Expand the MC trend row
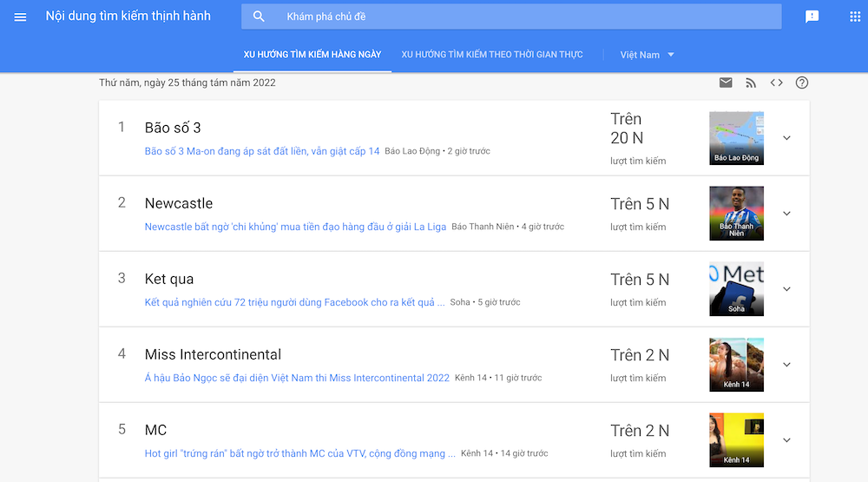 [x=786, y=440]
